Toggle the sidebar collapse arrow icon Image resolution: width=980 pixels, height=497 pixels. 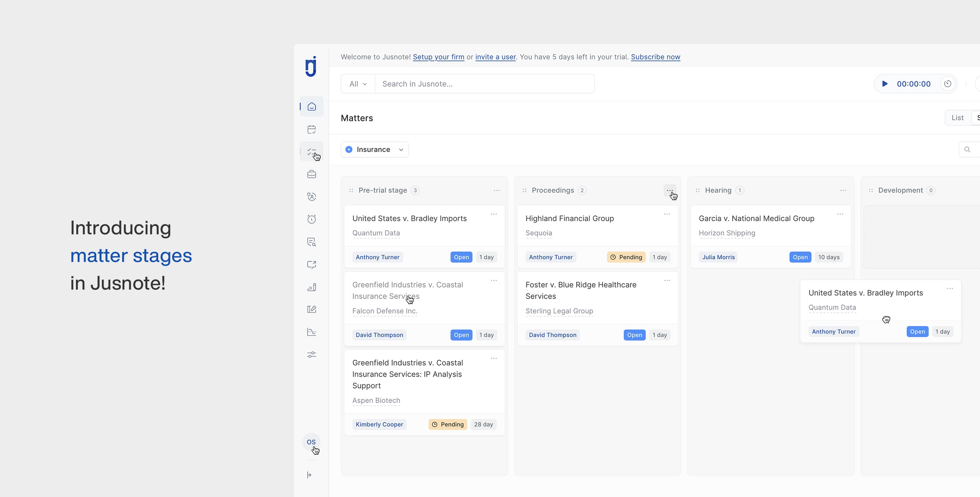[309, 475]
